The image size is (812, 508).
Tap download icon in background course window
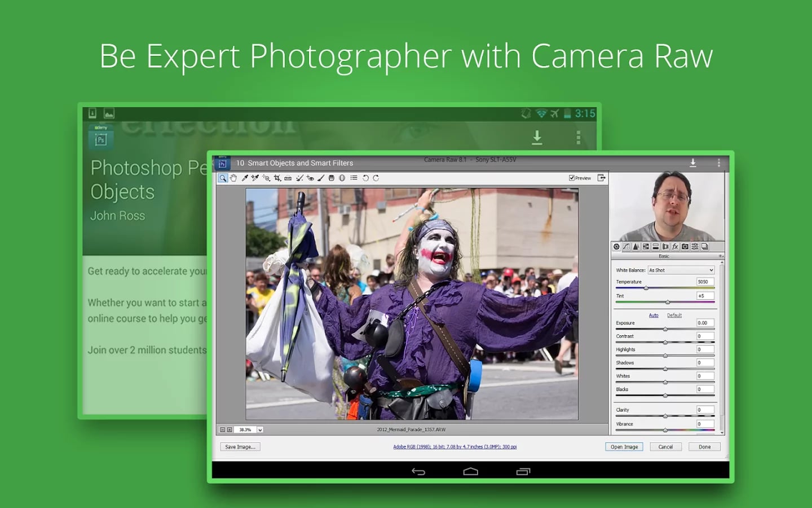coord(537,137)
